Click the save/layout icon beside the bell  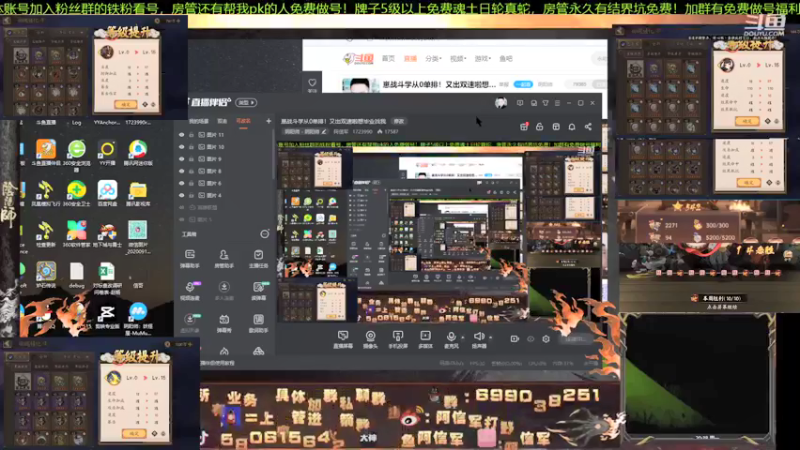[556, 127]
